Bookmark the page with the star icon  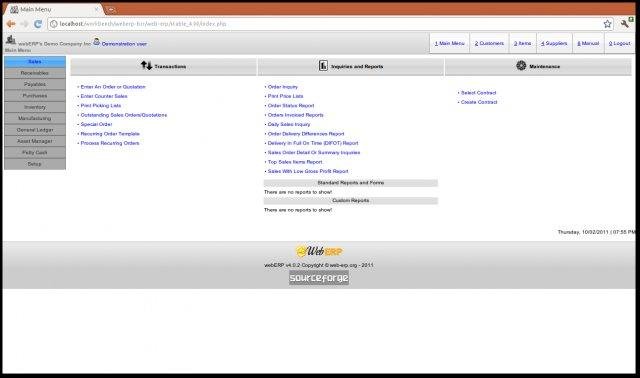tap(608, 24)
